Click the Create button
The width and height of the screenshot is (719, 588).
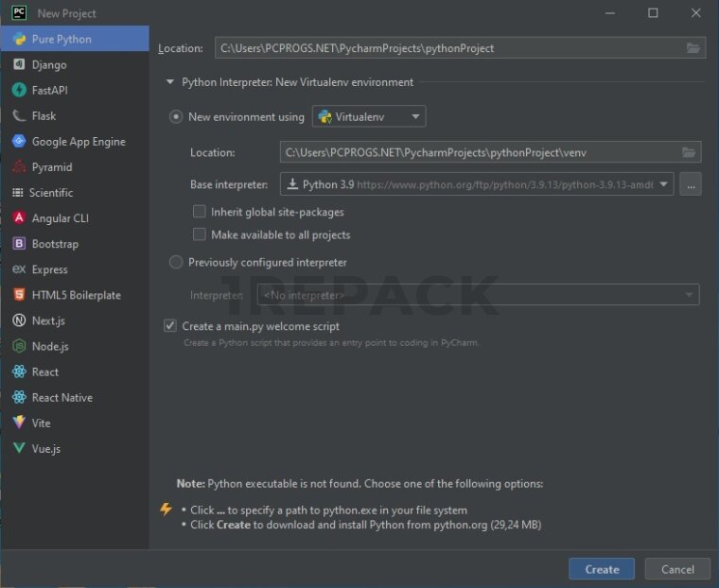point(602,569)
